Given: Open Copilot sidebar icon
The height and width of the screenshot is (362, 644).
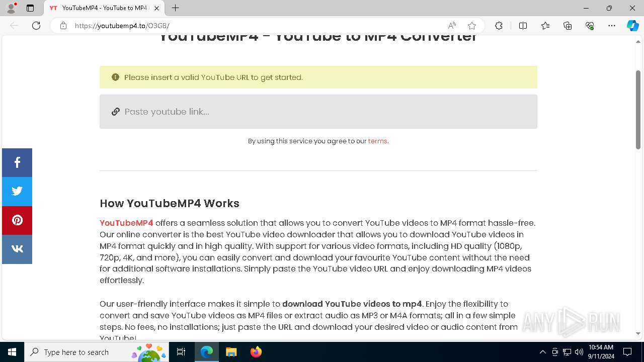Looking at the screenshot, I should 632,26.
